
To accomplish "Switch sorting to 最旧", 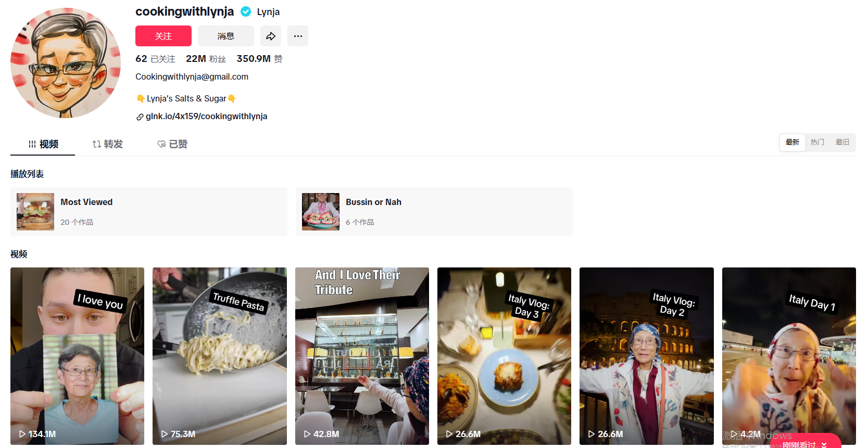I will tap(842, 142).
